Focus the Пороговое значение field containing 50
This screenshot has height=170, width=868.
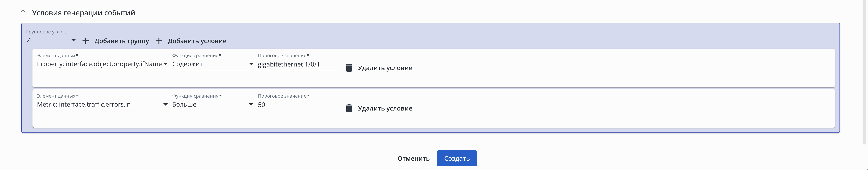click(x=298, y=104)
